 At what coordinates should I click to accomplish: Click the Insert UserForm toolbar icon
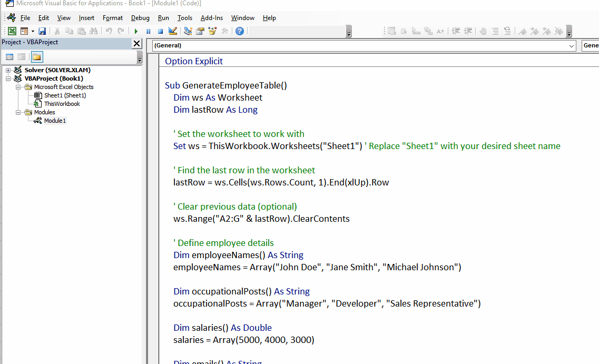pyautogui.click(x=24, y=31)
